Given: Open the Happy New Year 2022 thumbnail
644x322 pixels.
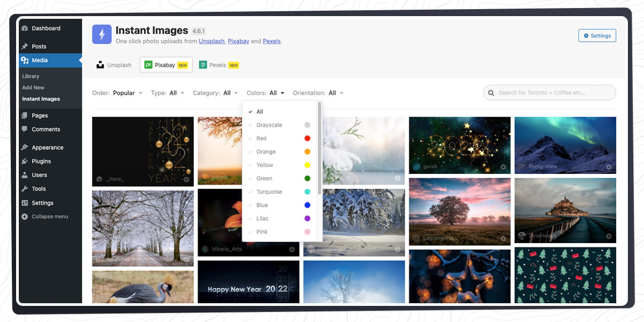Looking at the screenshot, I should point(248,282).
